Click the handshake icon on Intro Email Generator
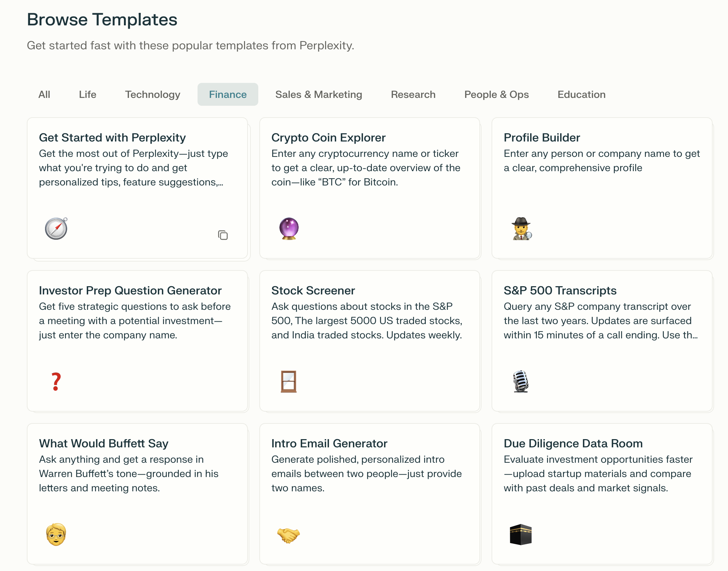Screen dimensions: 728x571 (289, 535)
